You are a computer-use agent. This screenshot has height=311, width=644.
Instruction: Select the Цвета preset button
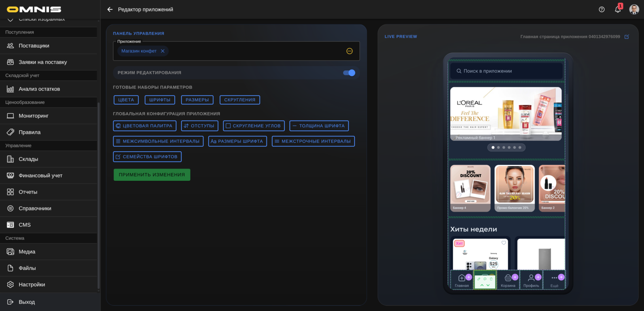[126, 100]
